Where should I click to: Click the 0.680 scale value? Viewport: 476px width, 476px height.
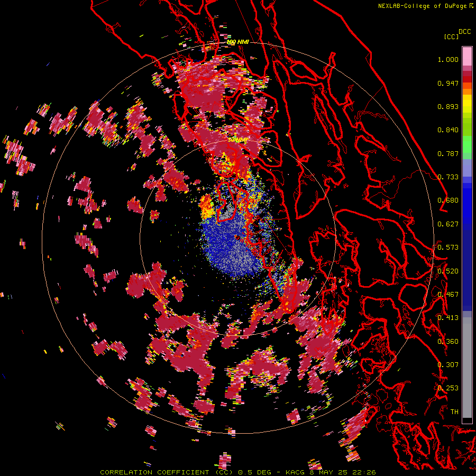coord(448,200)
